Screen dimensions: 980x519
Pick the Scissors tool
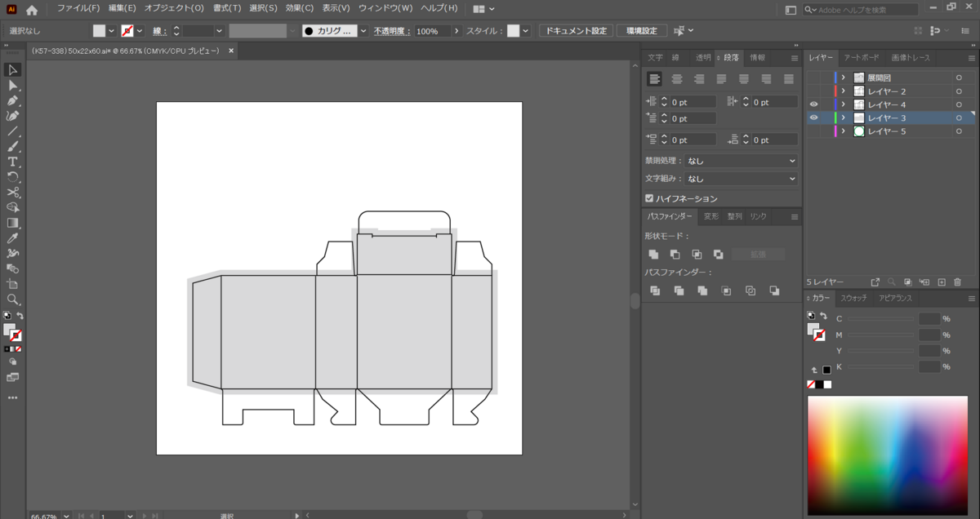tap(13, 193)
